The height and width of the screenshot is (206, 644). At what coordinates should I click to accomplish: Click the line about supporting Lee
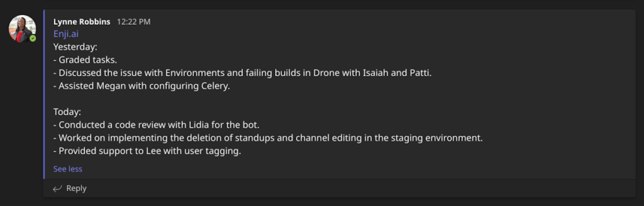[147, 151]
